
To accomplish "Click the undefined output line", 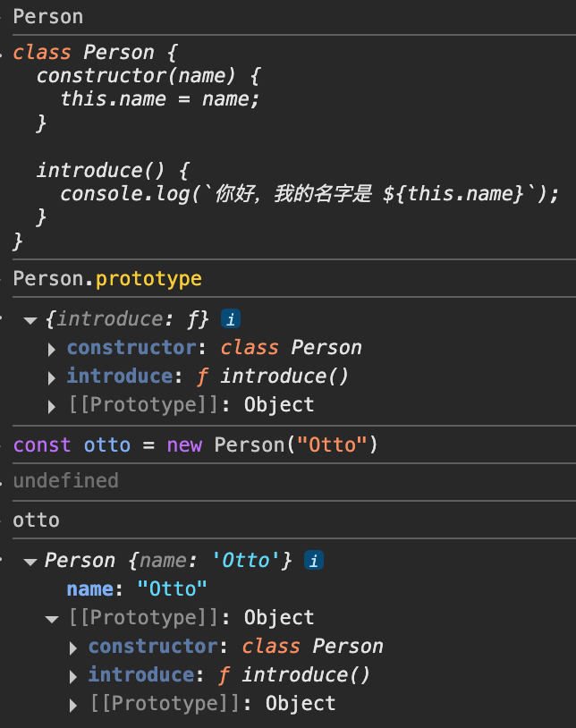I will click(65, 480).
